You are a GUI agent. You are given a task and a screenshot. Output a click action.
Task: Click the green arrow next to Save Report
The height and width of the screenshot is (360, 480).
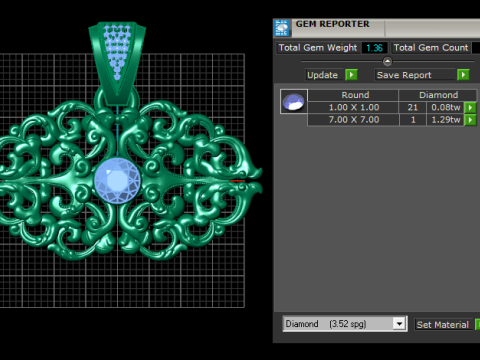coord(463,75)
